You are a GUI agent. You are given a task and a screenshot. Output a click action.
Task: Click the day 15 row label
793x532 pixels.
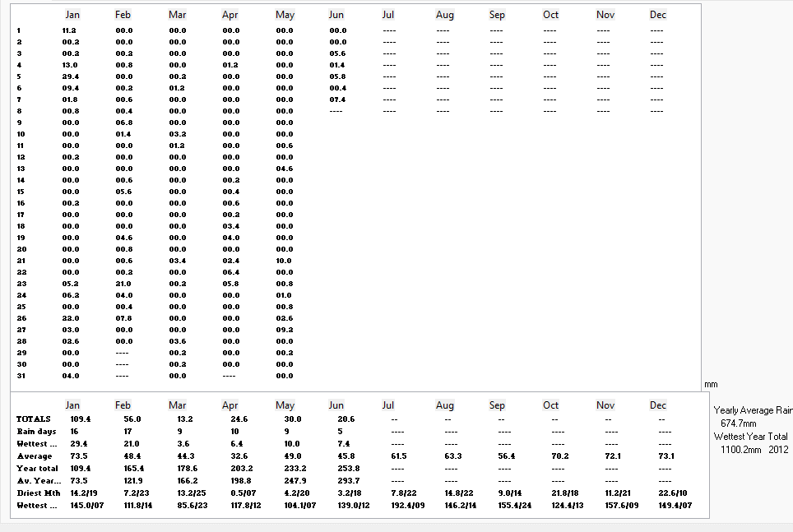click(x=21, y=192)
